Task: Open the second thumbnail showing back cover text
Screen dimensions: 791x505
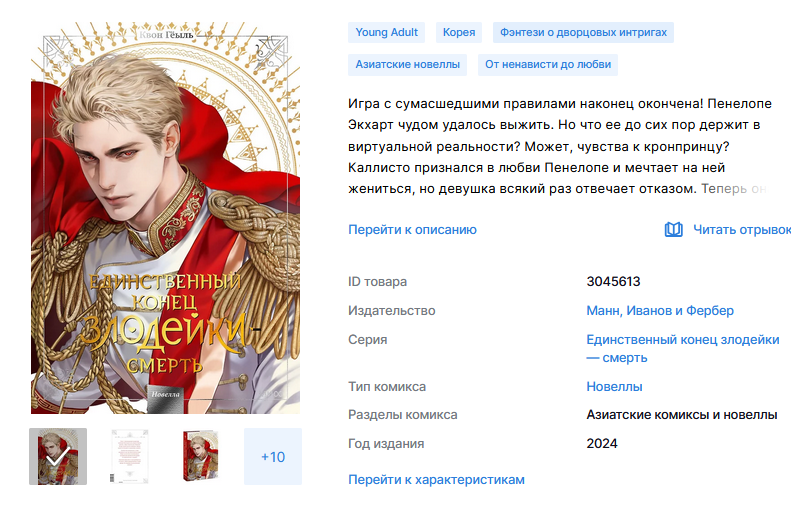Action: click(130, 457)
